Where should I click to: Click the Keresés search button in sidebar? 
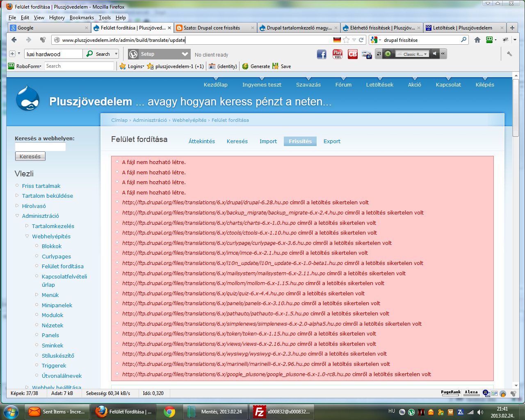click(x=30, y=156)
